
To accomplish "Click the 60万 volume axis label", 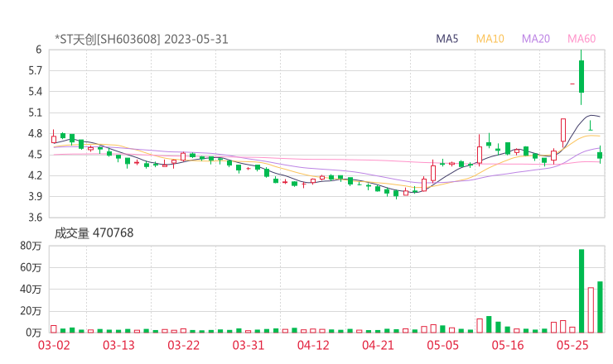I will coord(31,267).
